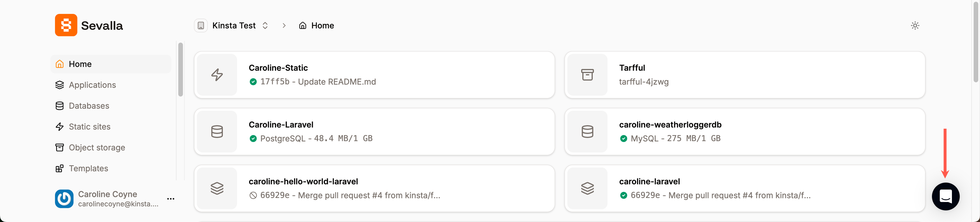Open Static sites from the sidebar

(x=89, y=126)
